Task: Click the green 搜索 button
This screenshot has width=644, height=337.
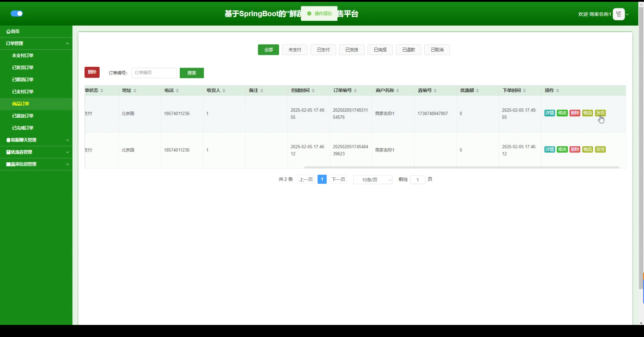Action: point(191,73)
